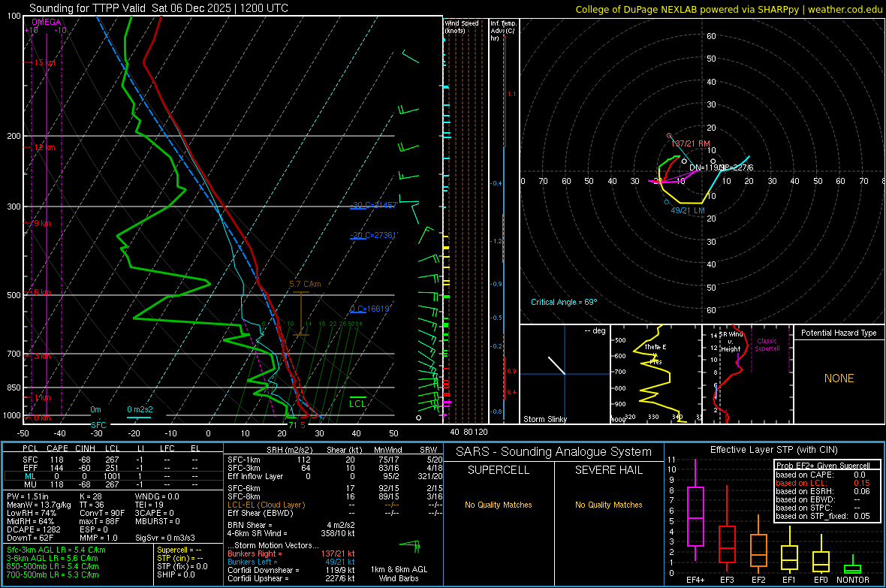Image resolution: width=886 pixels, height=588 pixels.
Task: Click the '-30 C=31457'' level label
Action: pos(373,205)
